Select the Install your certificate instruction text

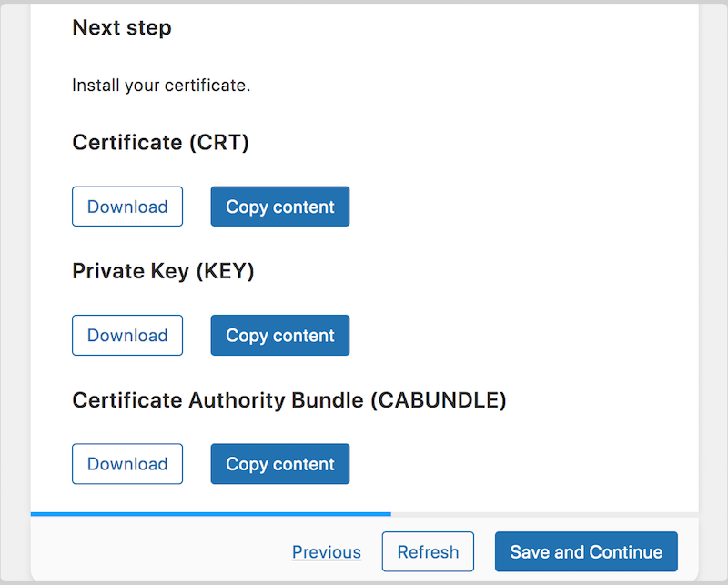click(161, 85)
